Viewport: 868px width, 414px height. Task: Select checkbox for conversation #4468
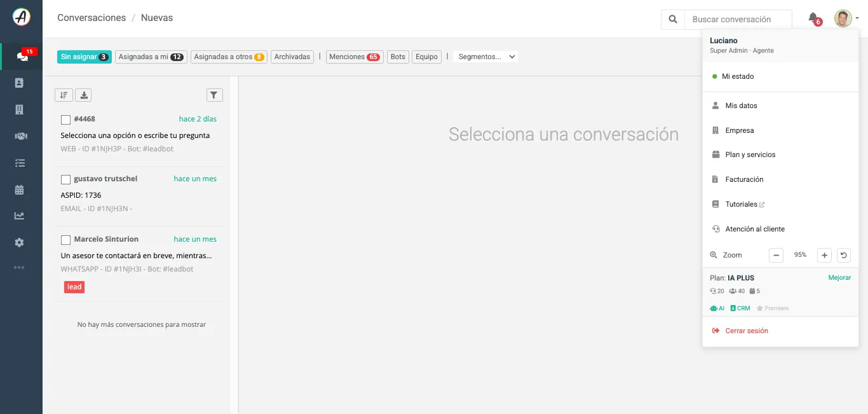pos(65,120)
